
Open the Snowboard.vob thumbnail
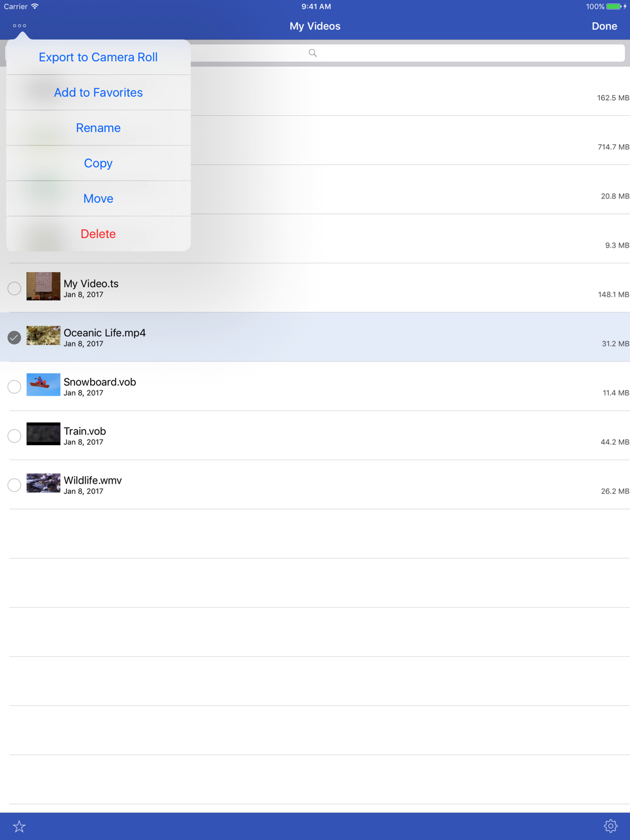(43, 385)
